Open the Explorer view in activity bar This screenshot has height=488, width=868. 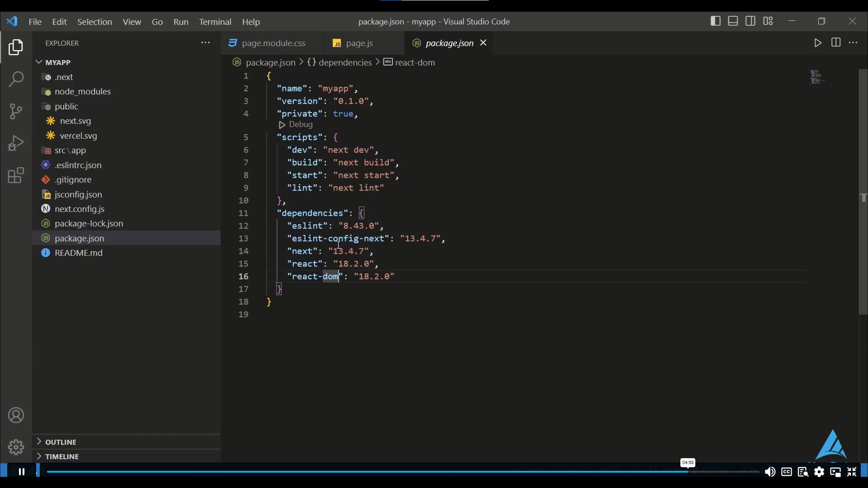click(x=16, y=47)
